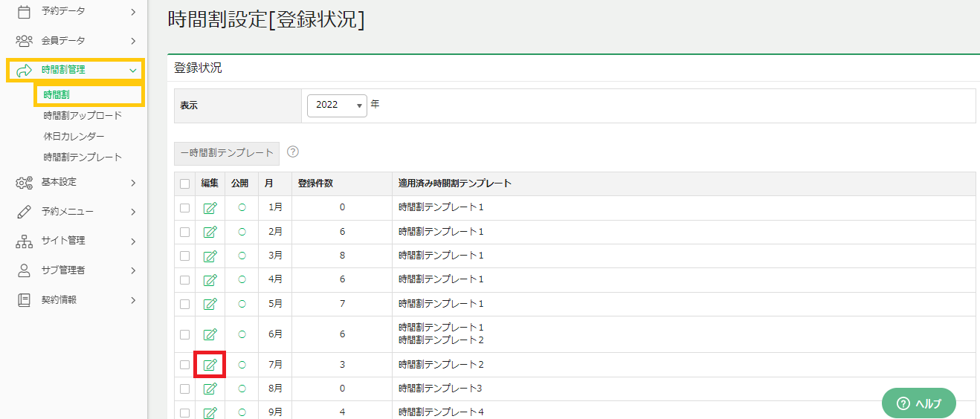Screen dimensions: 980x419
Task: Check the 2月 row checkbox
Action: tap(185, 232)
